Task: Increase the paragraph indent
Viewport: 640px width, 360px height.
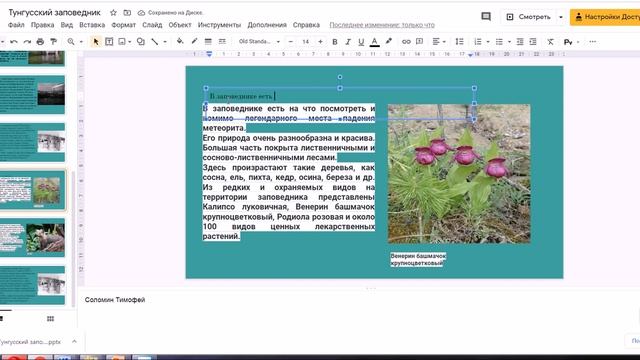Action: [533, 42]
